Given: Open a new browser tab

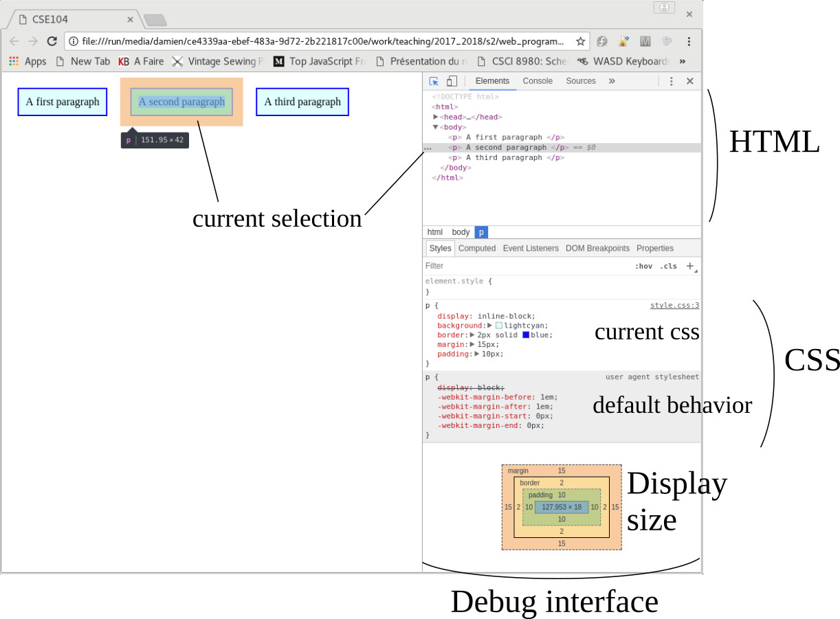Looking at the screenshot, I should pos(155,19).
